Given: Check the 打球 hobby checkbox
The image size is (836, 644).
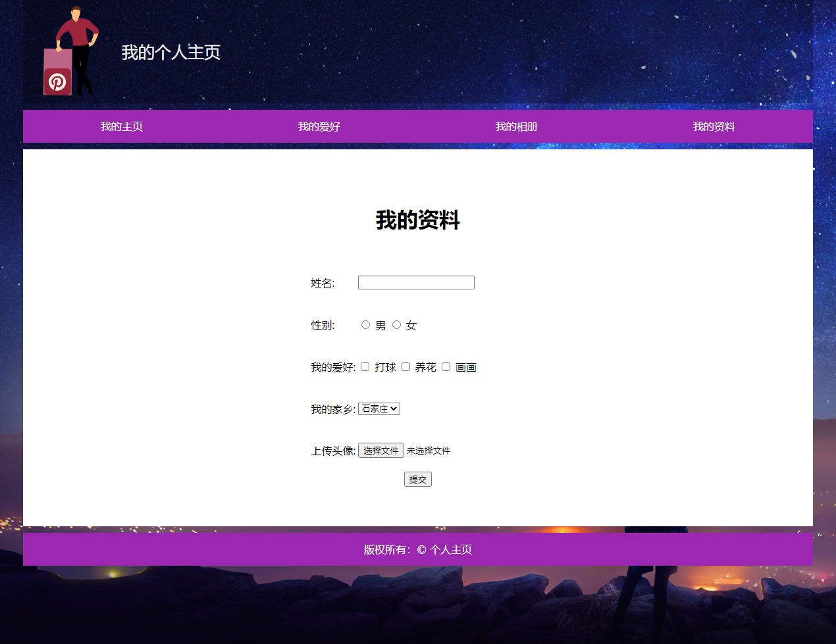Looking at the screenshot, I should [365, 367].
